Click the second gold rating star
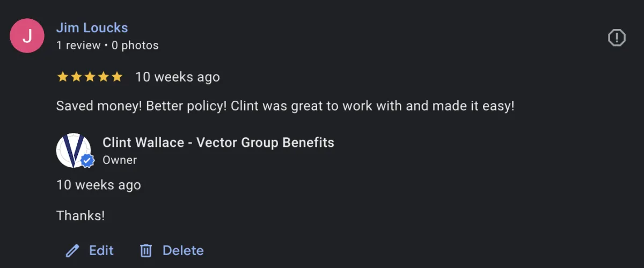 point(76,77)
